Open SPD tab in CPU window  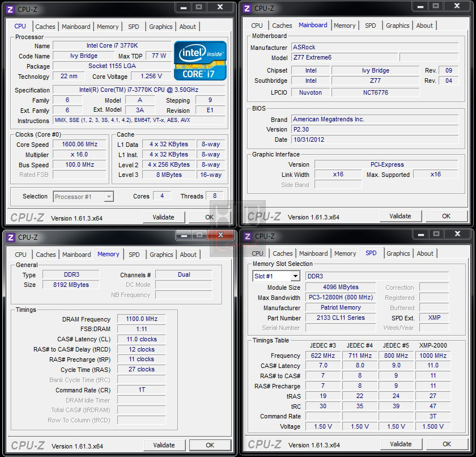pyautogui.click(x=133, y=27)
